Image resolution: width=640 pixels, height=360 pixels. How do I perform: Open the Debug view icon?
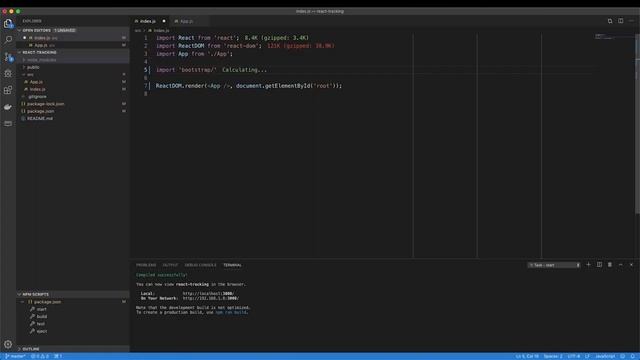coord(8,73)
